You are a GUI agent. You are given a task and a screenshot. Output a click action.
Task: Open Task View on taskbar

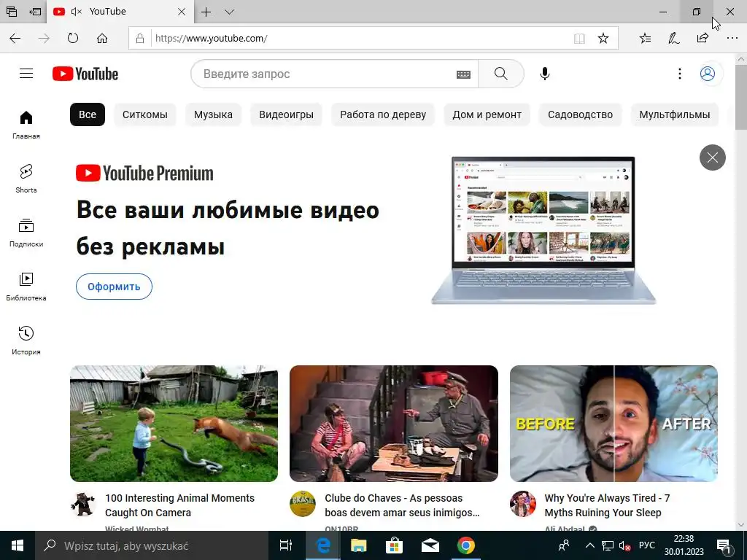[x=286, y=545]
